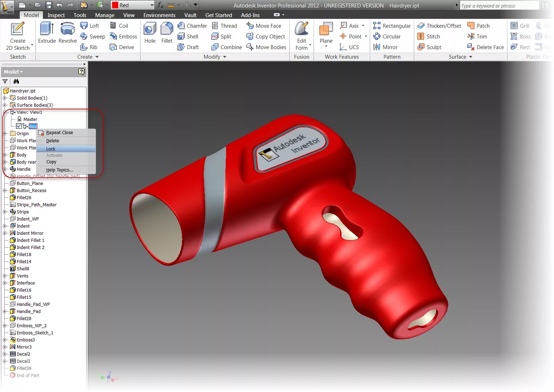Select the Combine tool
This screenshot has height=392, width=554.
226,47
